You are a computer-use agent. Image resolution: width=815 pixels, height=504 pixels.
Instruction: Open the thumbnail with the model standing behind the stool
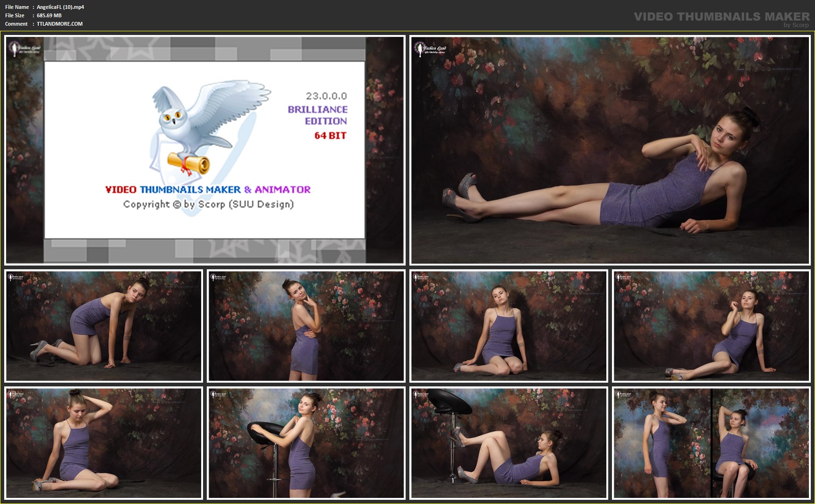(x=306, y=443)
